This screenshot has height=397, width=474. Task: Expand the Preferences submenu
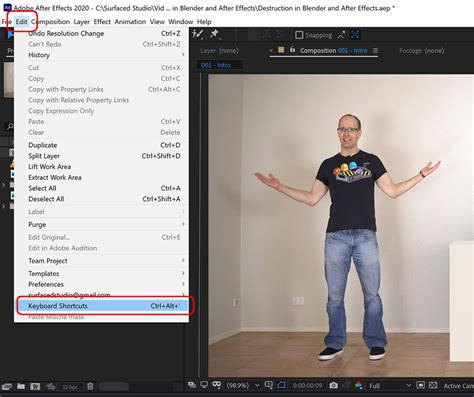coord(102,284)
